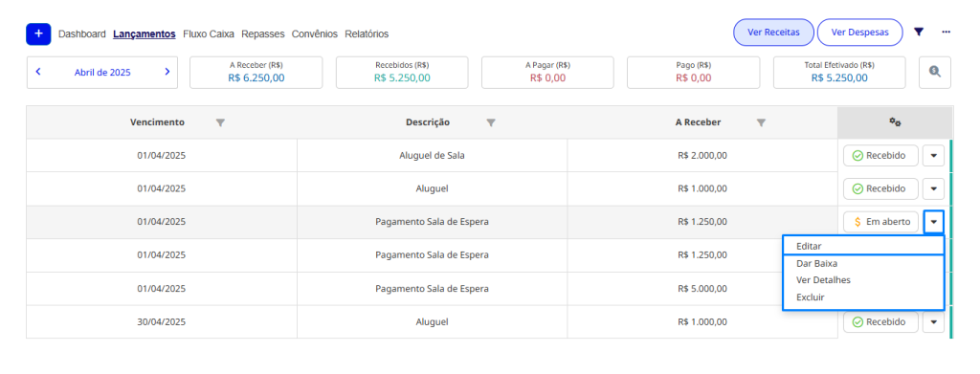The image size is (980, 374).
Task: Switch to Fluxo Caixa tab
Action: 208,34
